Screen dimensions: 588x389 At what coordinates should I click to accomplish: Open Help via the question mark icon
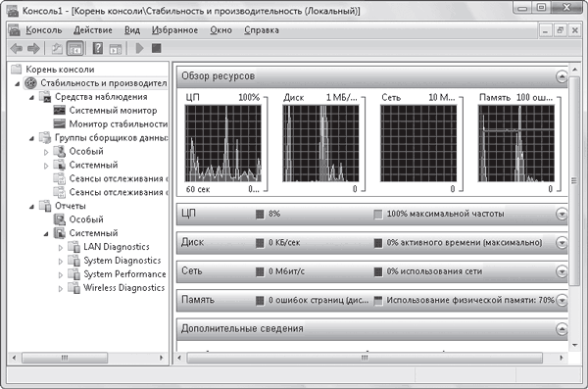point(97,48)
